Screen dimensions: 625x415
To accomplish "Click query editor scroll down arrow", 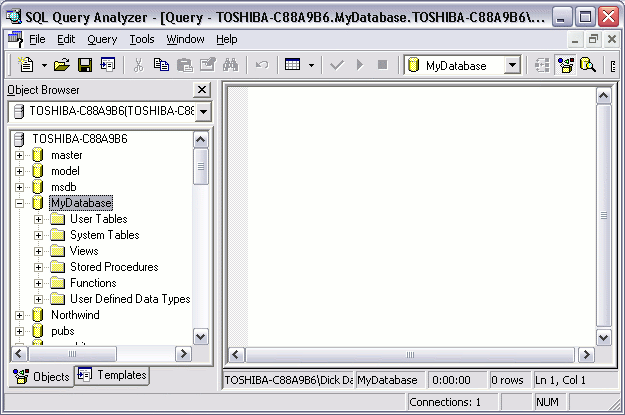I will coord(603,338).
